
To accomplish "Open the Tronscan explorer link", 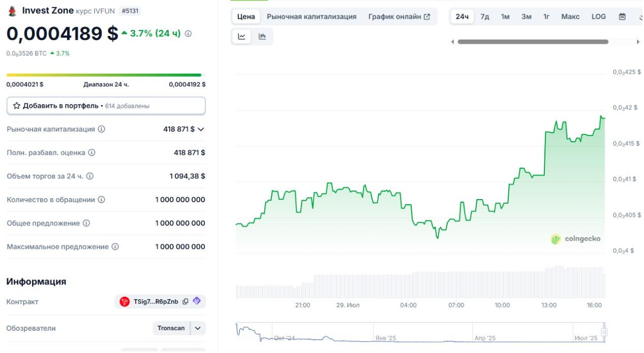I will click(x=171, y=328).
